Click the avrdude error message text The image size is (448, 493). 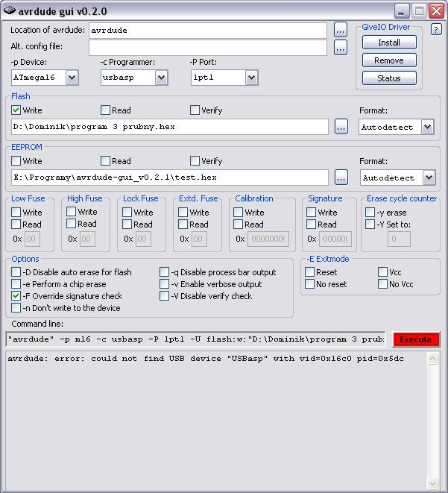click(x=206, y=359)
